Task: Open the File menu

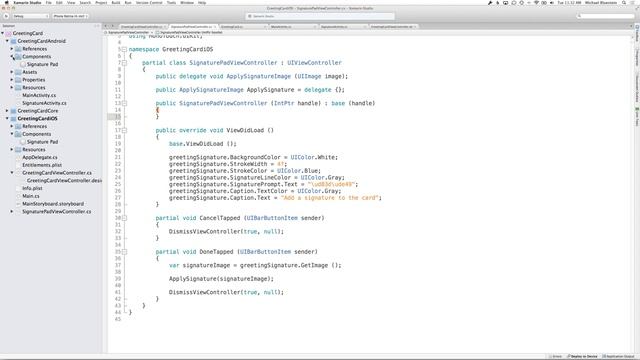Action: tap(49, 2)
